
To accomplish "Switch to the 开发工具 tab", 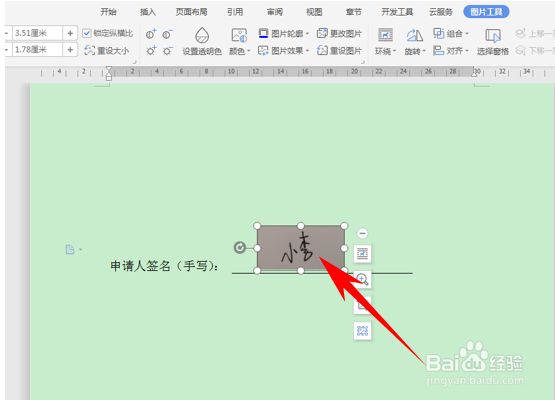I will 397,12.
